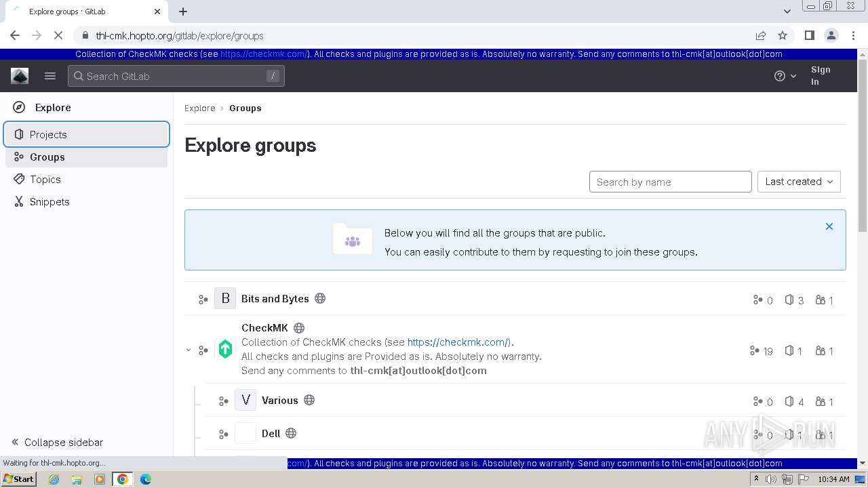The width and height of the screenshot is (868, 488).
Task: Click the projects count icon in Various row
Action: [789, 401]
